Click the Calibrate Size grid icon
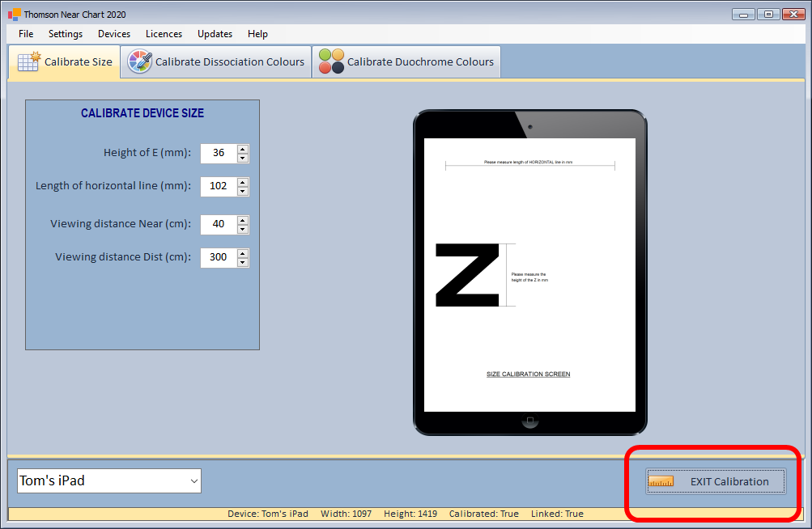 (28, 62)
